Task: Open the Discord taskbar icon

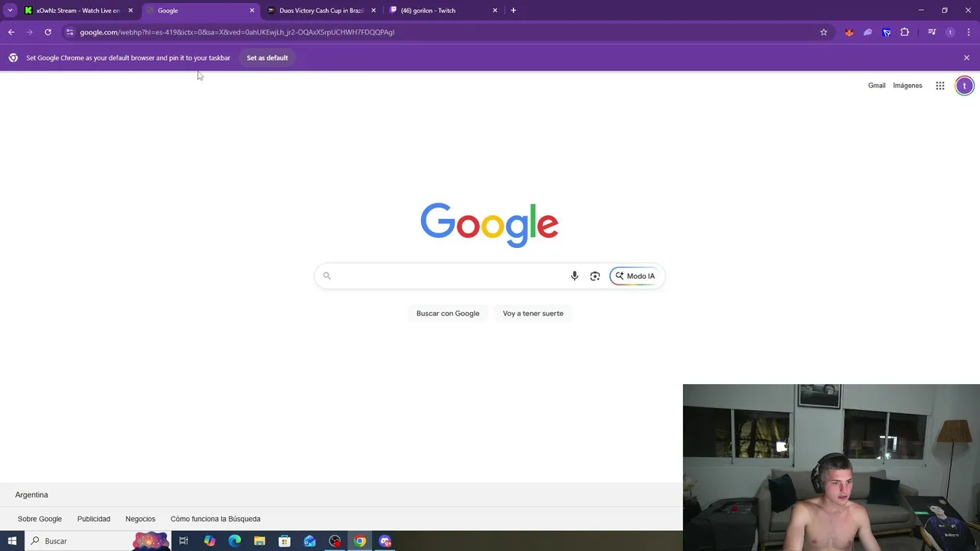Action: tap(385, 541)
